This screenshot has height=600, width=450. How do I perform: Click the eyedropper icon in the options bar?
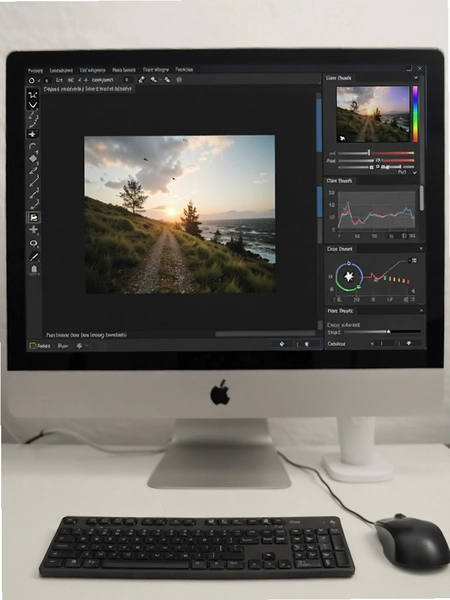coord(142,80)
